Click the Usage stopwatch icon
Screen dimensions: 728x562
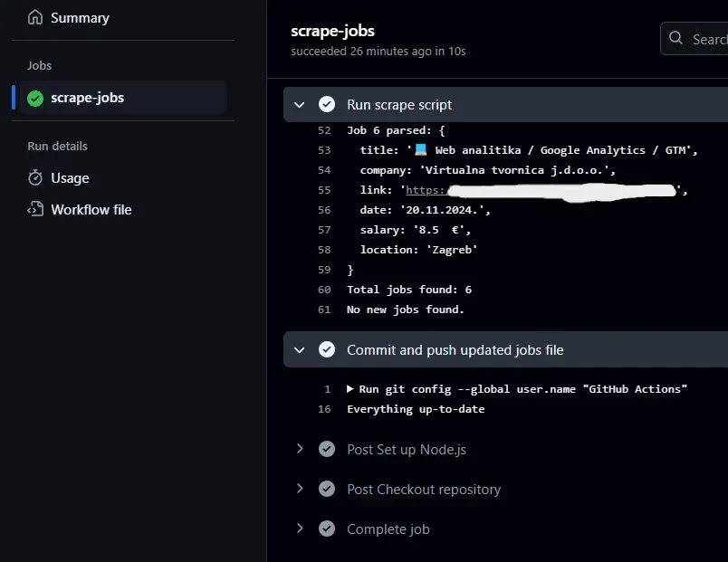(x=35, y=178)
